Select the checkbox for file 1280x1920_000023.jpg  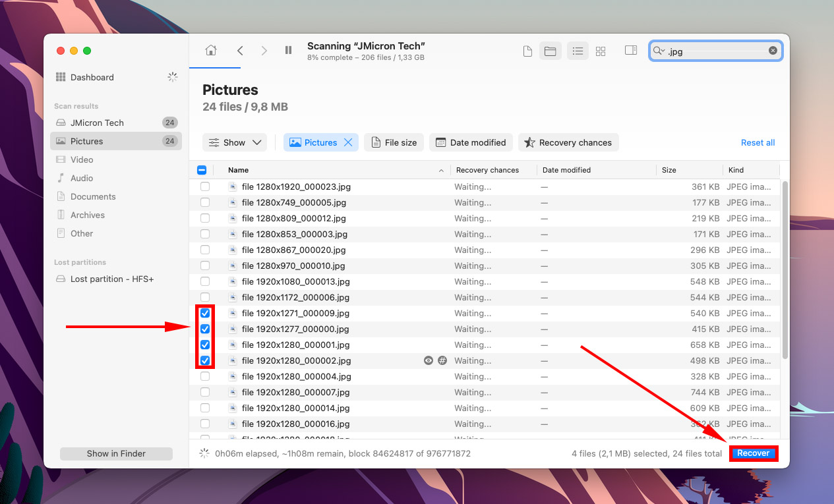pyautogui.click(x=205, y=186)
